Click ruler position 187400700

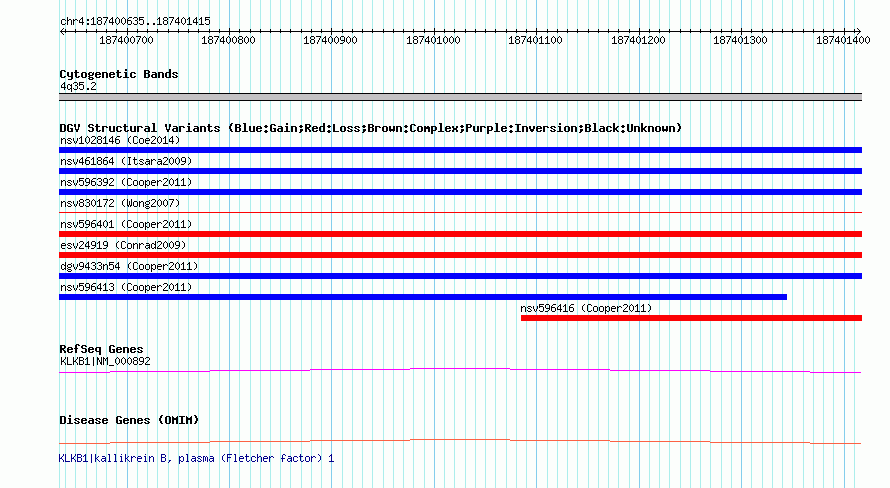pos(127,40)
